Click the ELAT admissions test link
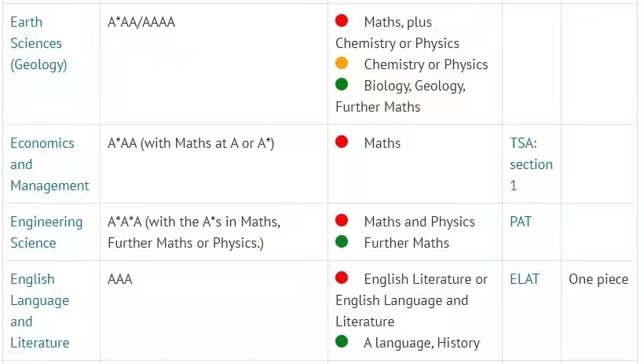 tap(525, 279)
